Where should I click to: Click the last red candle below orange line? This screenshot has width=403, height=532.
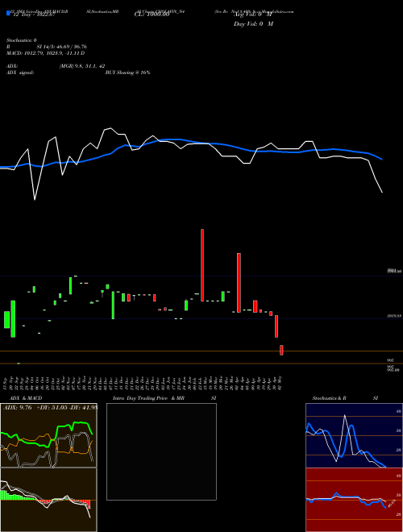click(x=281, y=350)
